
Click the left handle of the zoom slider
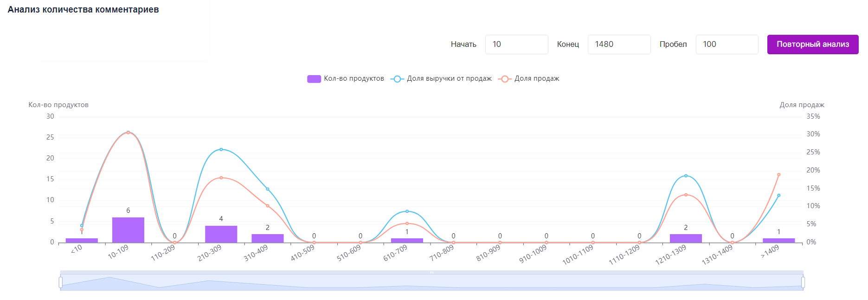point(61,282)
